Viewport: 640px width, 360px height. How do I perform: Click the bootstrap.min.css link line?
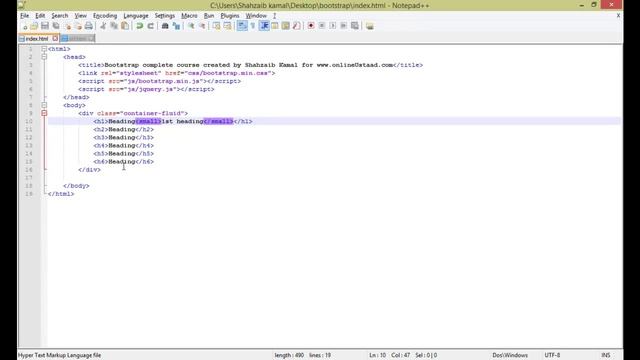(x=177, y=73)
